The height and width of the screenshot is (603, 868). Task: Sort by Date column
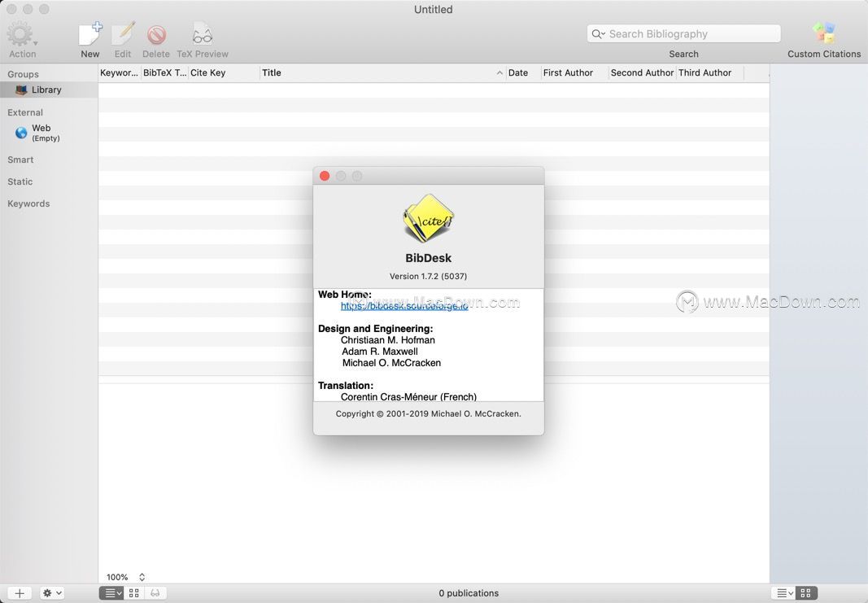(x=523, y=72)
